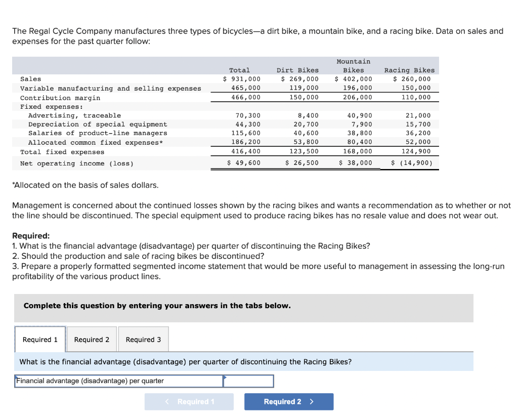The image size is (518, 420).
Task: Click Dirt Bikes total fixed 123,500
Action: click(x=304, y=151)
